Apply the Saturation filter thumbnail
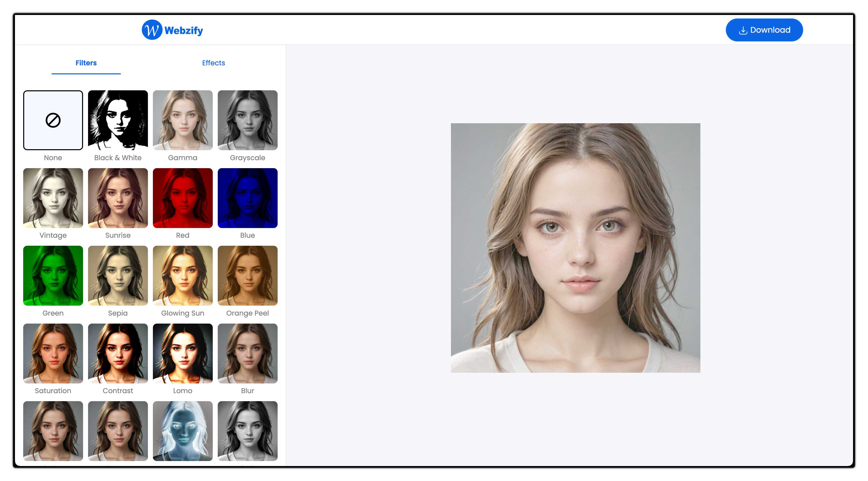This screenshot has width=868, height=481. 53,353
